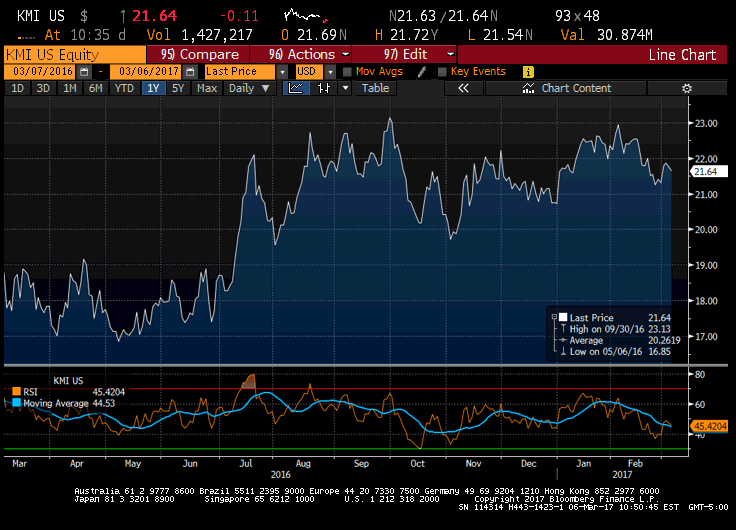Image resolution: width=736 pixels, height=530 pixels.
Task: Select the 1D range tab
Action: point(17,88)
